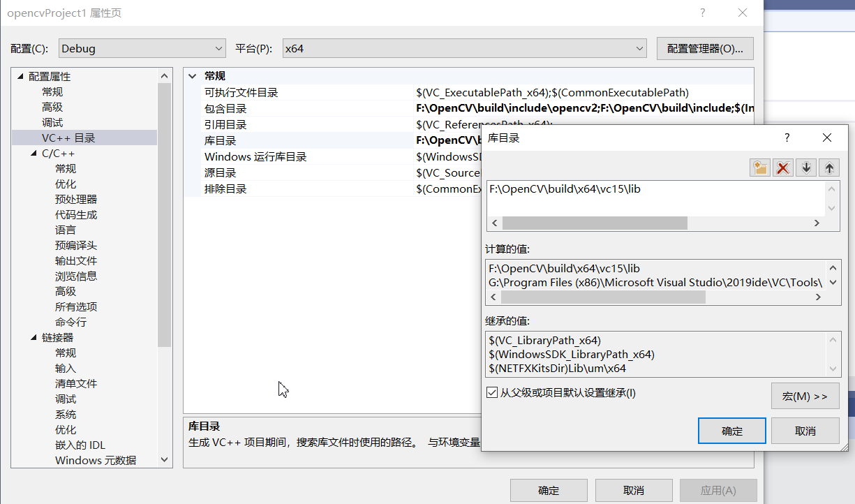This screenshot has width=855, height=504.
Task: Open the 平台 x64 dropdown
Action: [x=639, y=48]
